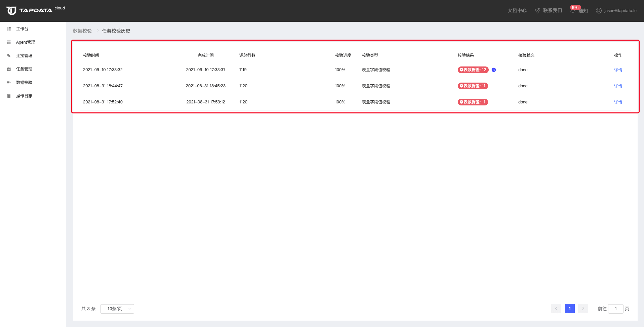This screenshot has width=644, height=327.
Task: Open jason@tapdata.io user account menu
Action: (x=616, y=11)
